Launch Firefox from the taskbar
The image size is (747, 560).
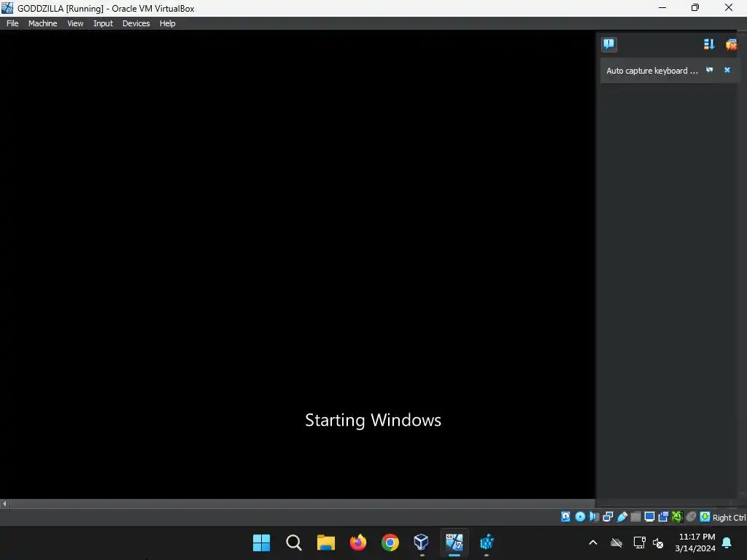tap(357, 542)
